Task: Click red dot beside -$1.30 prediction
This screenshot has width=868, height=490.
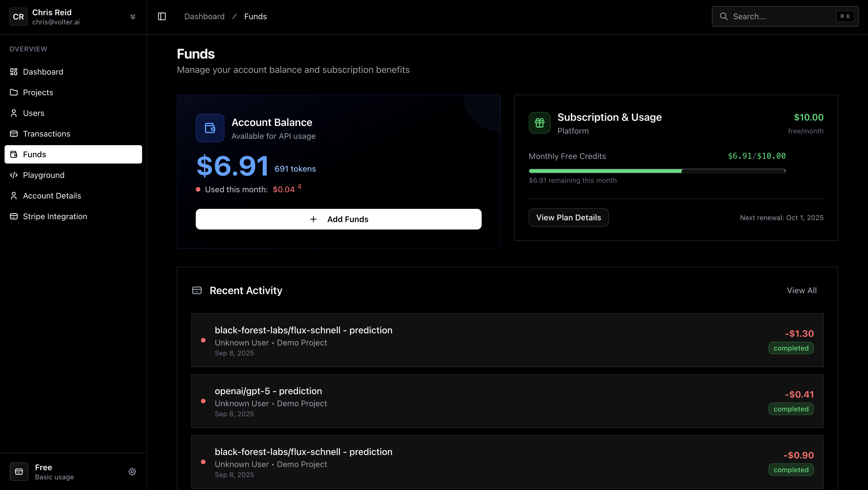Action: click(x=203, y=340)
